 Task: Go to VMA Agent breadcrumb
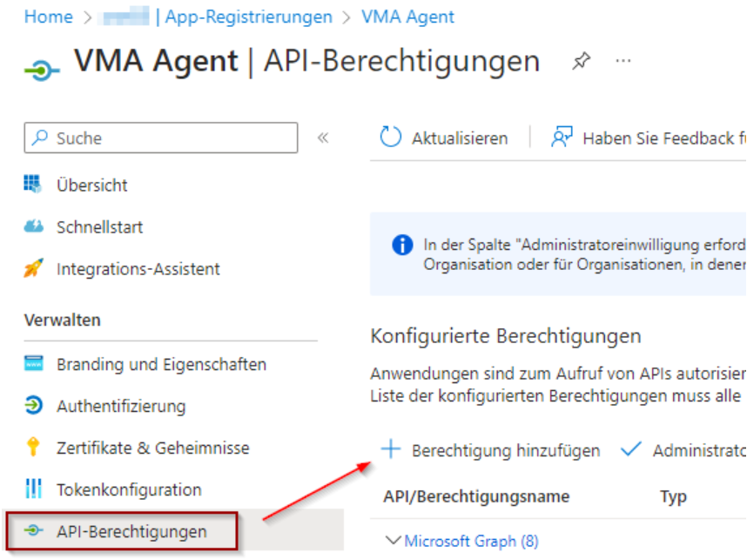[x=407, y=17]
